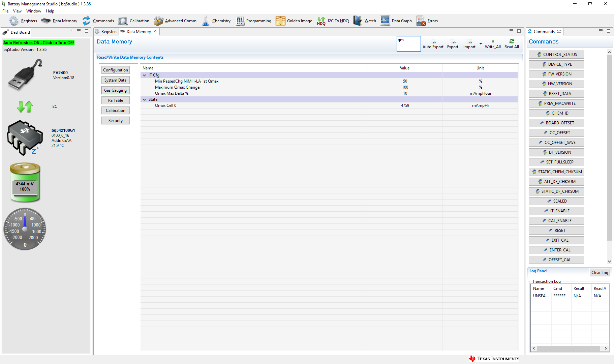Open the File menu
Image resolution: width=614 pixels, height=364 pixels.
(5, 11)
